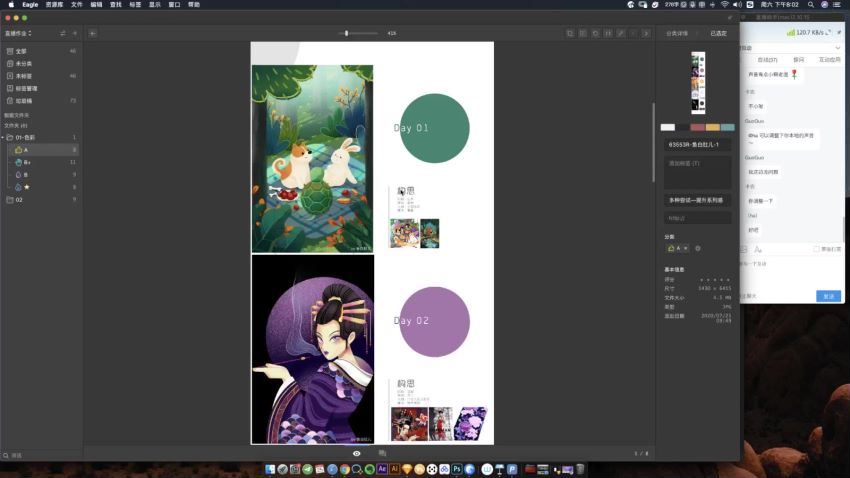Open Illustrator from the Dock

[x=394, y=469]
